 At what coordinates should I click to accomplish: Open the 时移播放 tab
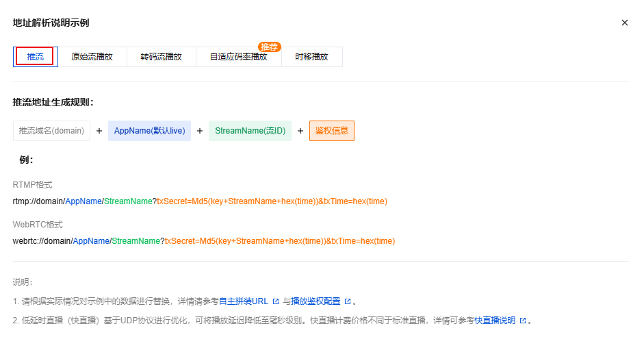pos(311,57)
